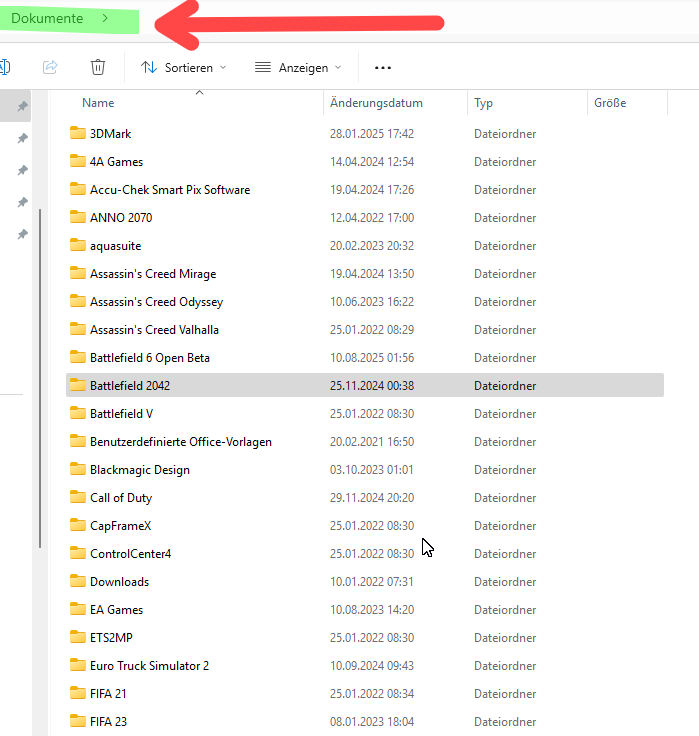Click the date 28.01.2025 17:42
Image resolution: width=699 pixels, height=736 pixels.
[x=372, y=134]
